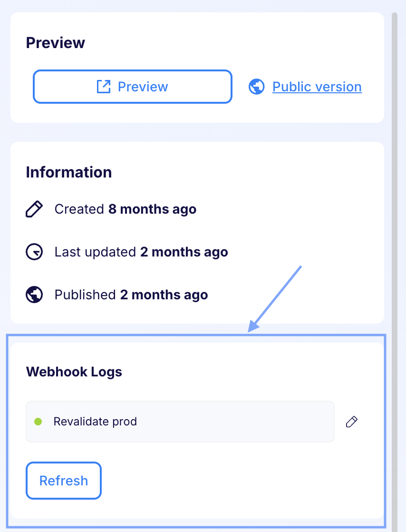This screenshot has width=406, height=532.
Task: Select the Revalidate prod webhook row
Action: [190, 421]
